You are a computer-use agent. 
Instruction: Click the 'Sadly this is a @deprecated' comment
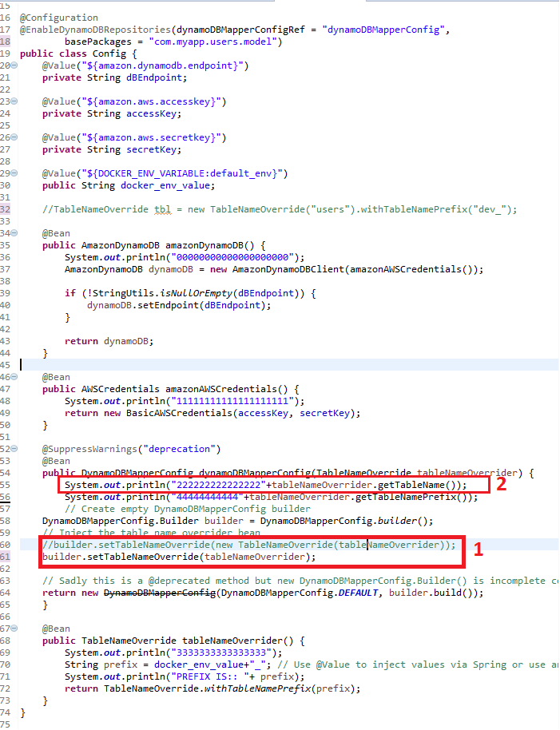300,581
